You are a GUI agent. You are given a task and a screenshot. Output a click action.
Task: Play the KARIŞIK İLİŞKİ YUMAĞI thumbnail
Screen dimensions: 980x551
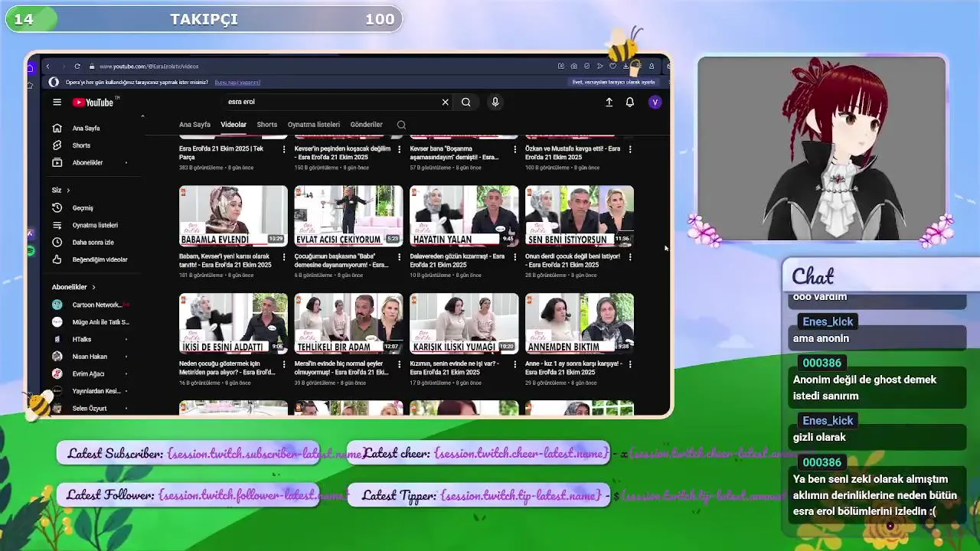click(464, 323)
